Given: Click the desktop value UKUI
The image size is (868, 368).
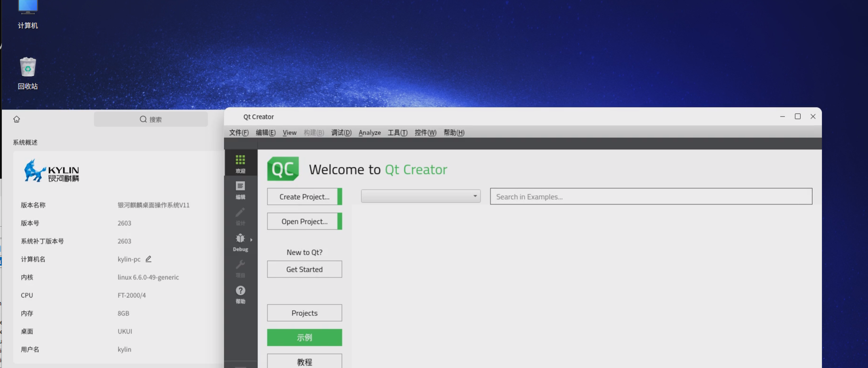Looking at the screenshot, I should tap(125, 331).
